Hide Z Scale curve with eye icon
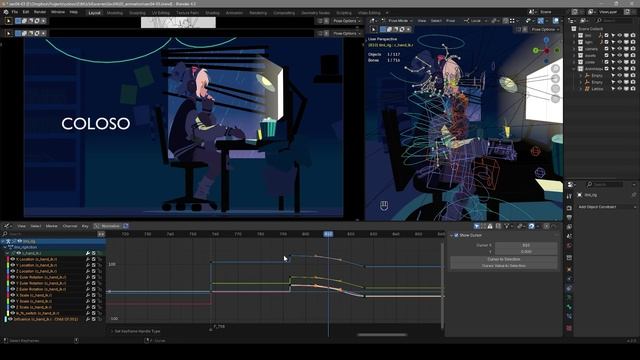The height and width of the screenshot is (360, 640). pyautogui.click(x=12, y=307)
